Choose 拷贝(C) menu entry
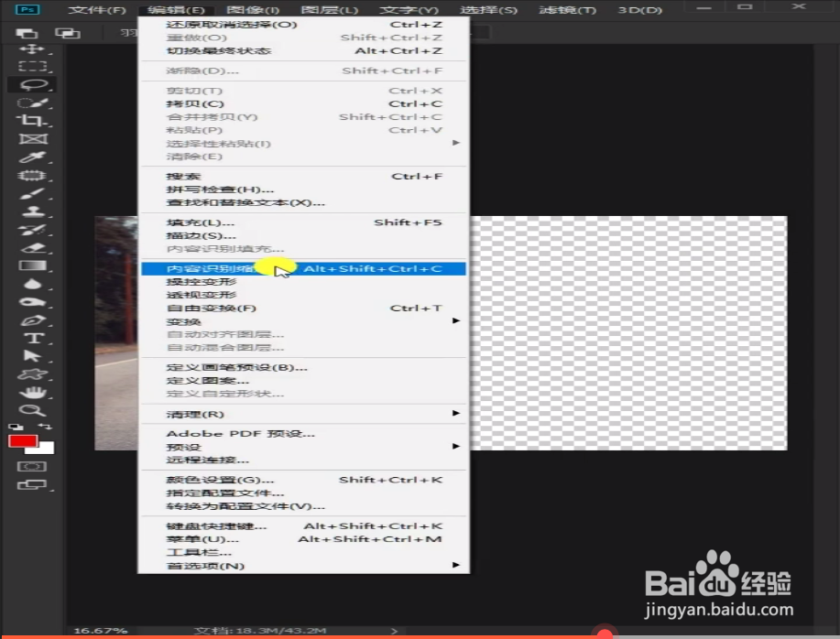 coord(304,103)
